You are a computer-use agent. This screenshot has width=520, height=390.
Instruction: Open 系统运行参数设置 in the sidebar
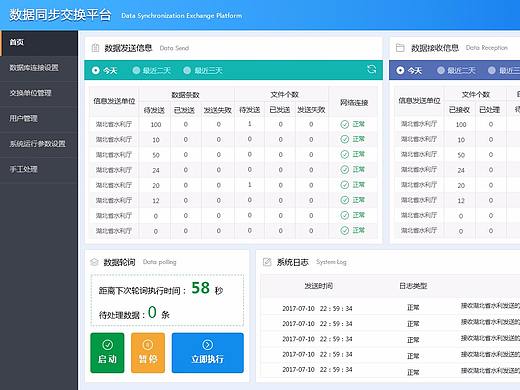coord(39,144)
